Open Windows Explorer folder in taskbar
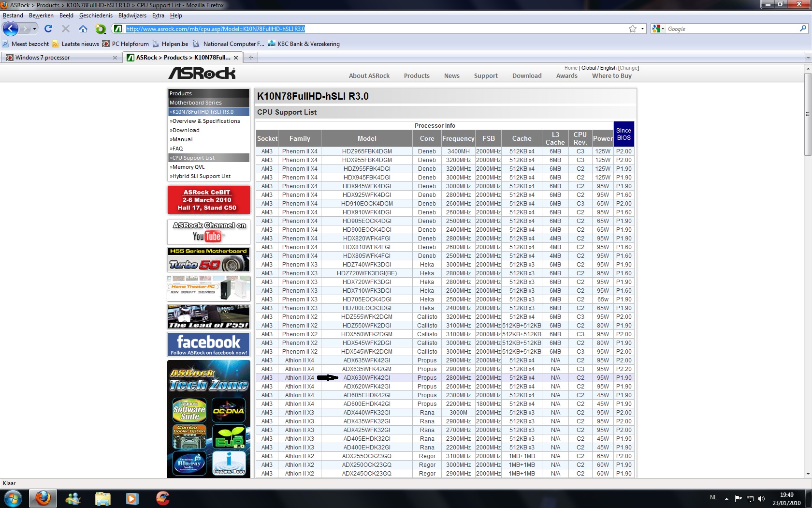The height and width of the screenshot is (508, 812). tap(102, 498)
